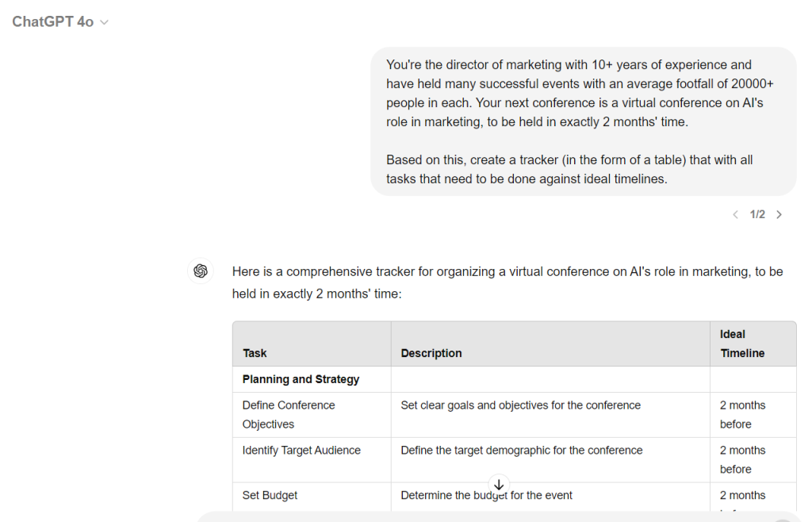Click the Identify Target Audience cell
Image resolution: width=812 pixels, height=522 pixels.
[x=312, y=460]
